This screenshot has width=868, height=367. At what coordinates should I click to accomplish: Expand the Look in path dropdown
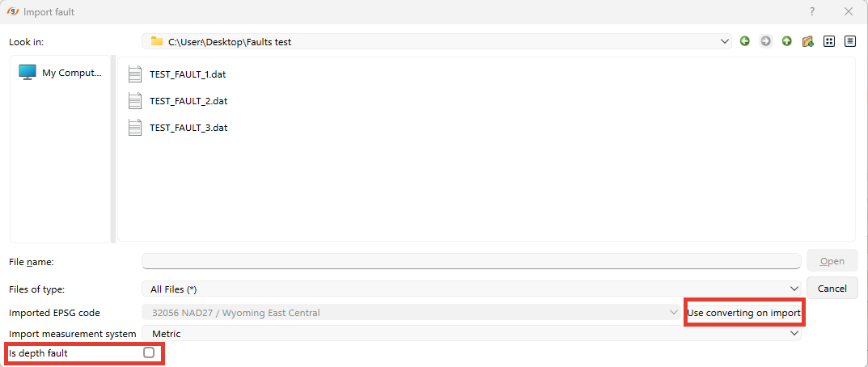pyautogui.click(x=725, y=41)
